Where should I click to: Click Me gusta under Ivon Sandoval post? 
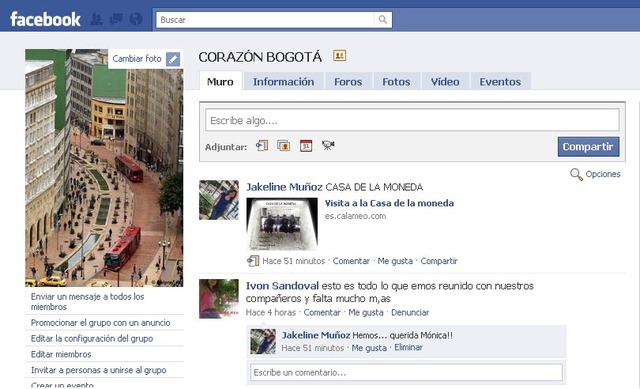click(x=366, y=312)
